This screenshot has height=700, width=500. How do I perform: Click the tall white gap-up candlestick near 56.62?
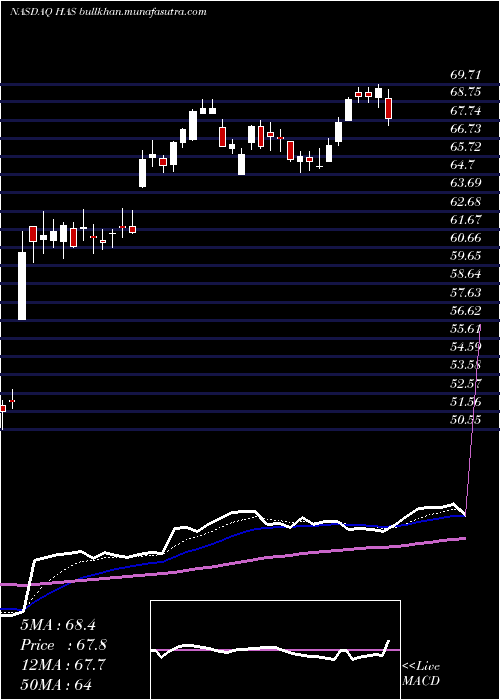pyautogui.click(x=22, y=286)
